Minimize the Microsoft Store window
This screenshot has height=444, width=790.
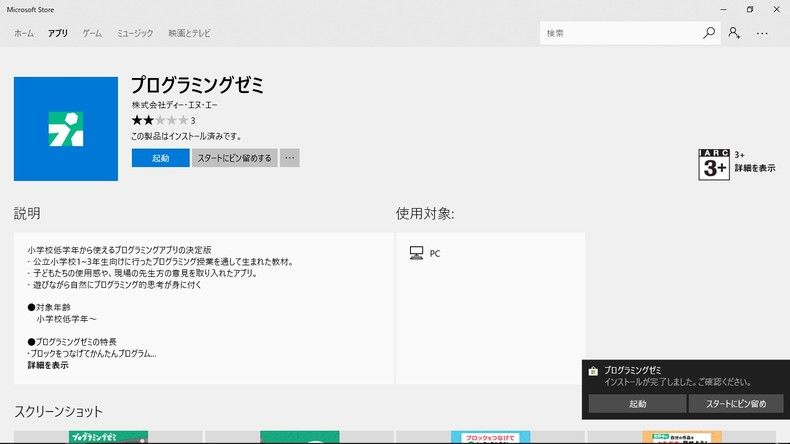(x=723, y=9)
